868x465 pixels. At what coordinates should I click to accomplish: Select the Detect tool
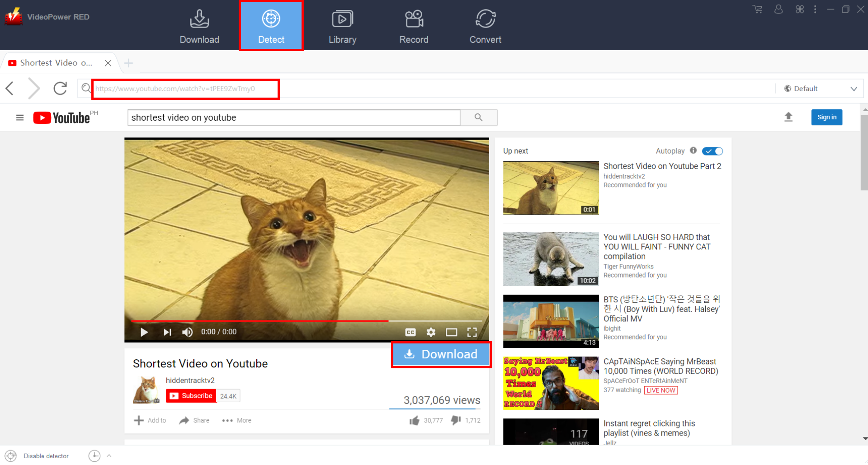[x=271, y=25]
